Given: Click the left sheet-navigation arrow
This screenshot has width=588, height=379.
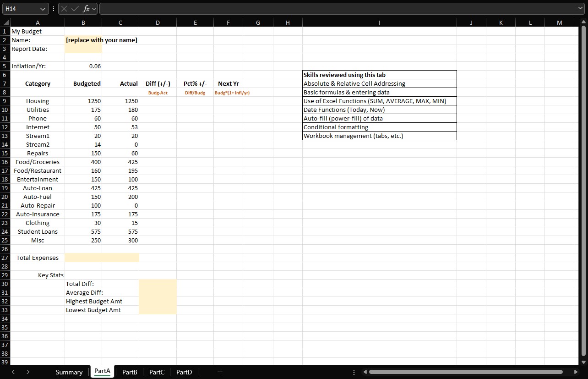Looking at the screenshot, I should point(12,372).
